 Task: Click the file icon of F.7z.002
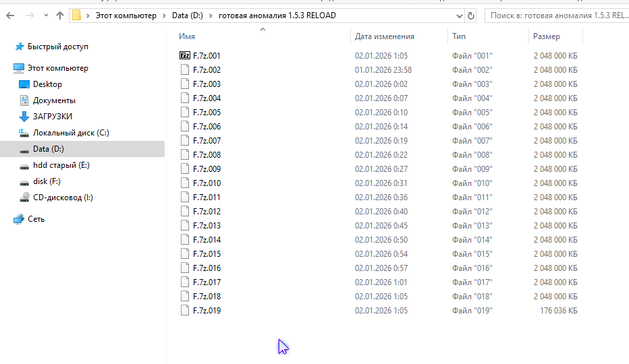184,69
